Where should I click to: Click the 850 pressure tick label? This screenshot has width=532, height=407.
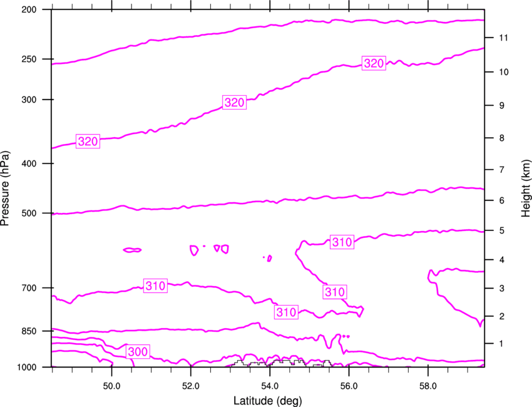click(29, 331)
